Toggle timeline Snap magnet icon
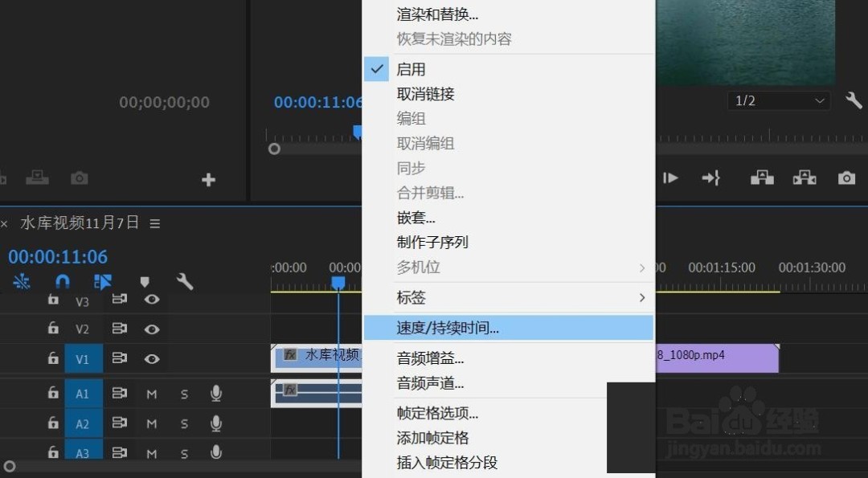 [x=62, y=282]
